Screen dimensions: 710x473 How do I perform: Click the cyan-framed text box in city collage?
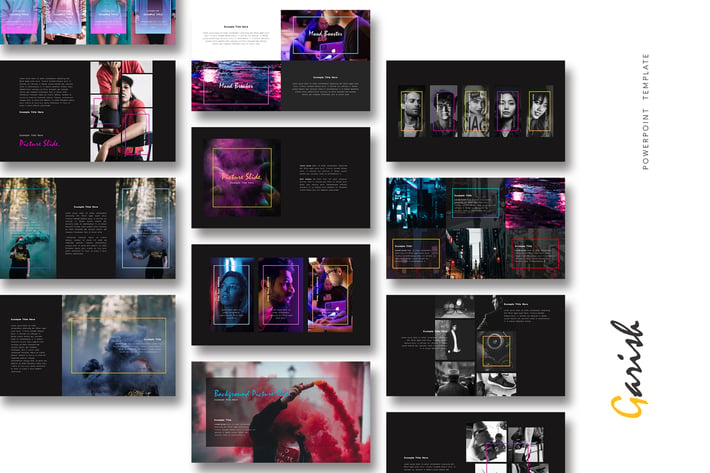[x=475, y=203]
